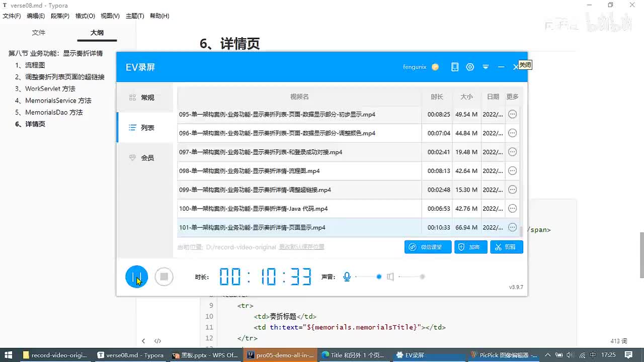The height and width of the screenshot is (362, 644).
Task: Switch to pro05-demo-all-in IntelliJ taskbar item
Action: coord(280,355)
